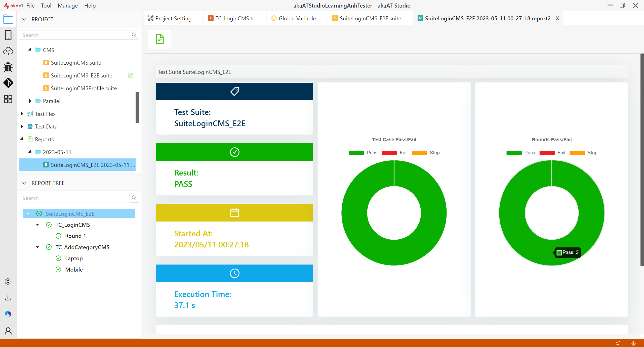Open the user account icon
The image size is (644, 347).
[8, 331]
